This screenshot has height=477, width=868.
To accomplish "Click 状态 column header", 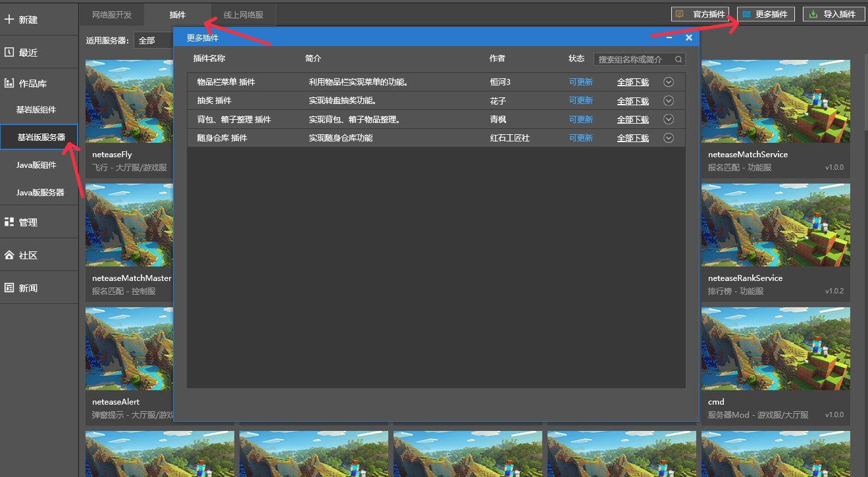I will pos(576,59).
